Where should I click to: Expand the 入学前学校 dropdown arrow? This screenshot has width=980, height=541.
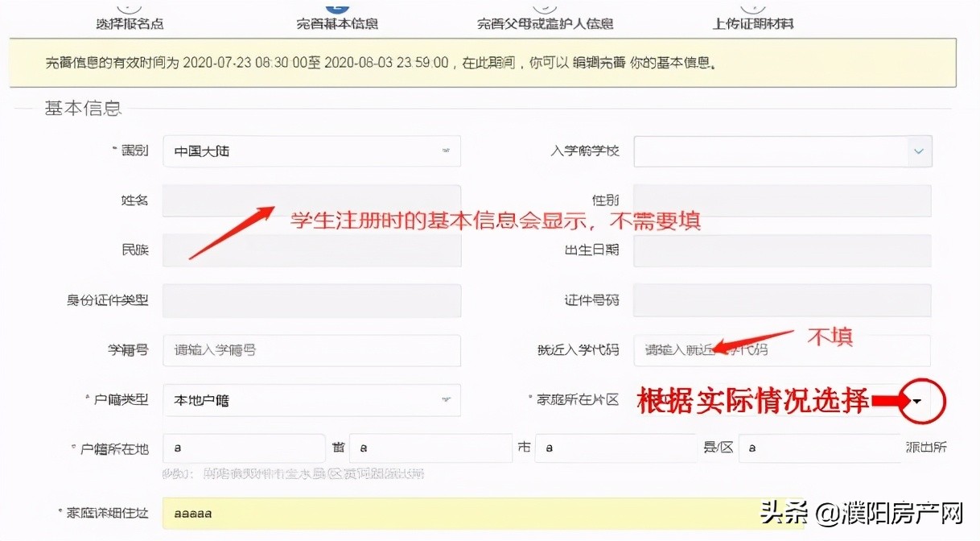point(920,151)
